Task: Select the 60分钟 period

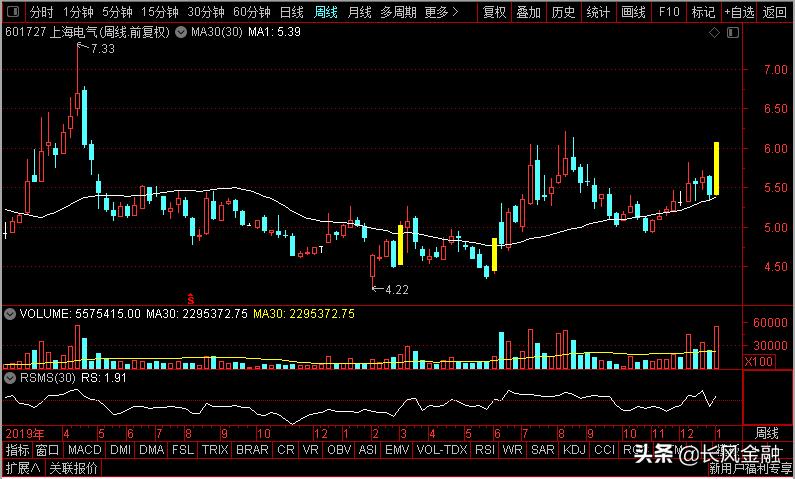Action: (252, 12)
